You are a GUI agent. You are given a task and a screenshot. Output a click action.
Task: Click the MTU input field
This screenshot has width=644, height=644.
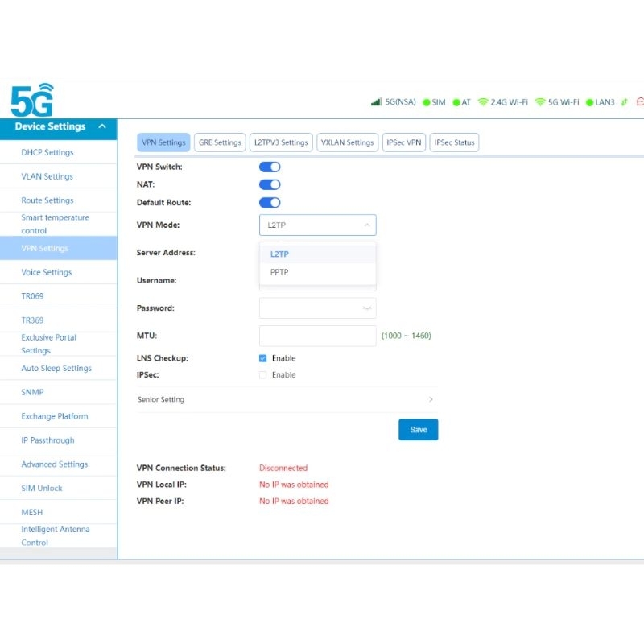(x=317, y=336)
